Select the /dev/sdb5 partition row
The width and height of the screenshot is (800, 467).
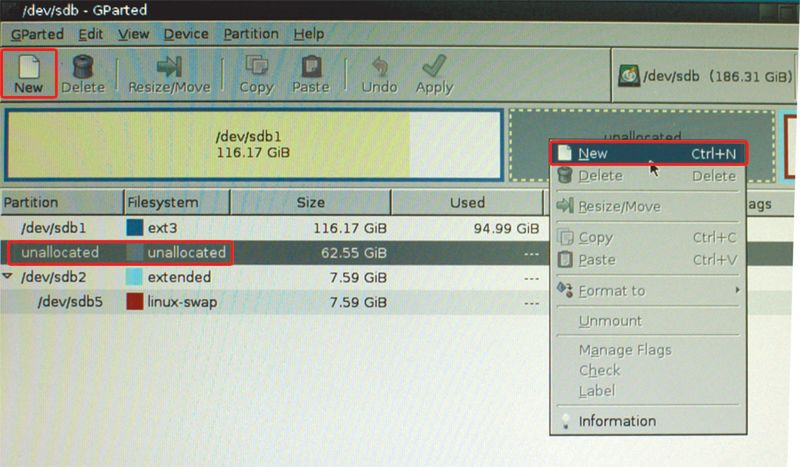tap(274, 302)
